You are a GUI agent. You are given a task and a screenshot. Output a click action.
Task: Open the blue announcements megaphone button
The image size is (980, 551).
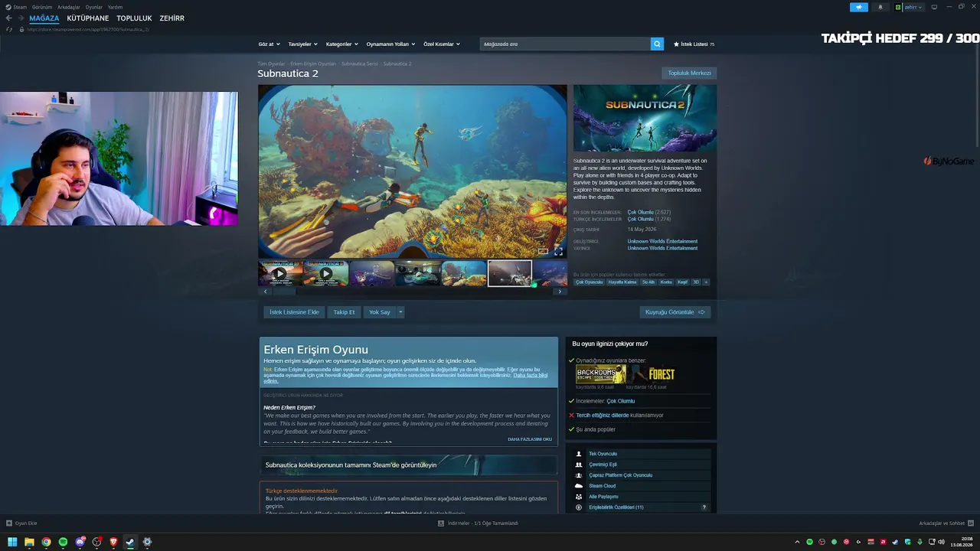(x=858, y=7)
